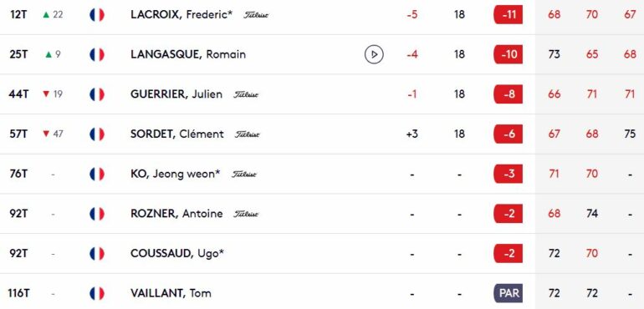Click the PAR score badge for Vaillant

[508, 293]
